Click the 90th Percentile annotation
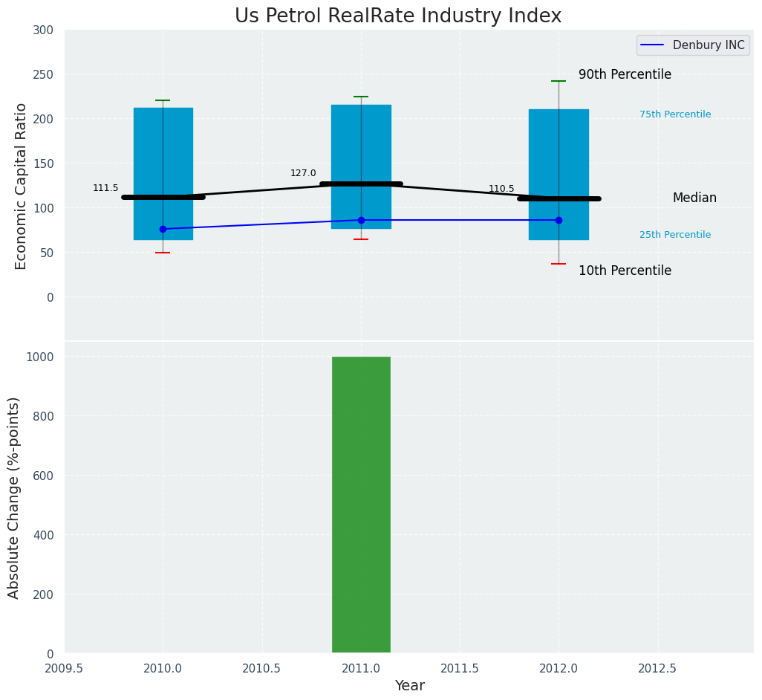762x700 pixels. [625, 74]
